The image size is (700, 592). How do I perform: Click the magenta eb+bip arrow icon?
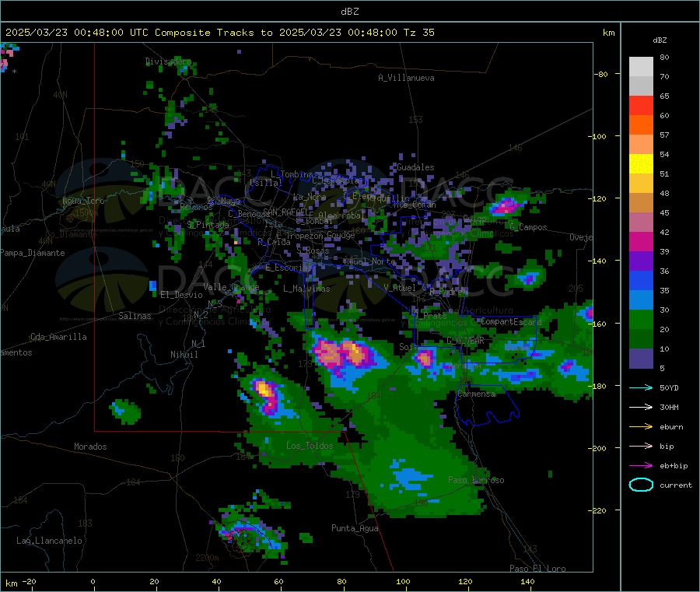[641, 466]
